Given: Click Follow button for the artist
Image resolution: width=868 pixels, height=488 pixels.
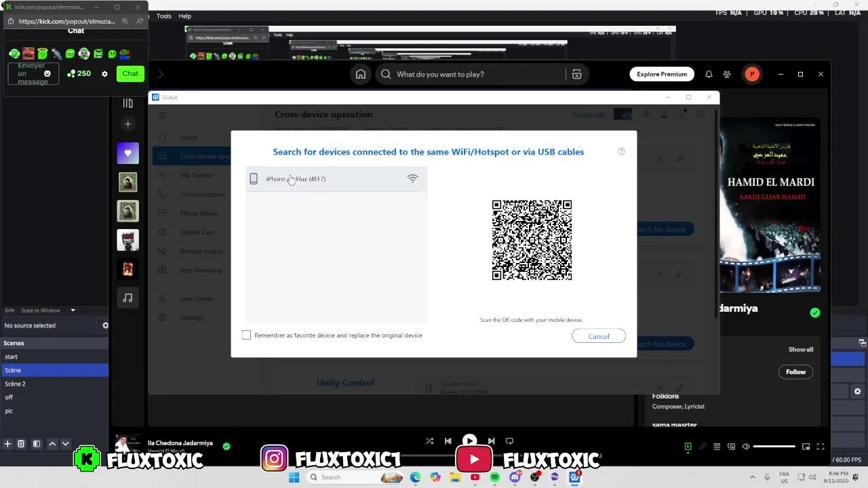Looking at the screenshot, I should click(795, 371).
